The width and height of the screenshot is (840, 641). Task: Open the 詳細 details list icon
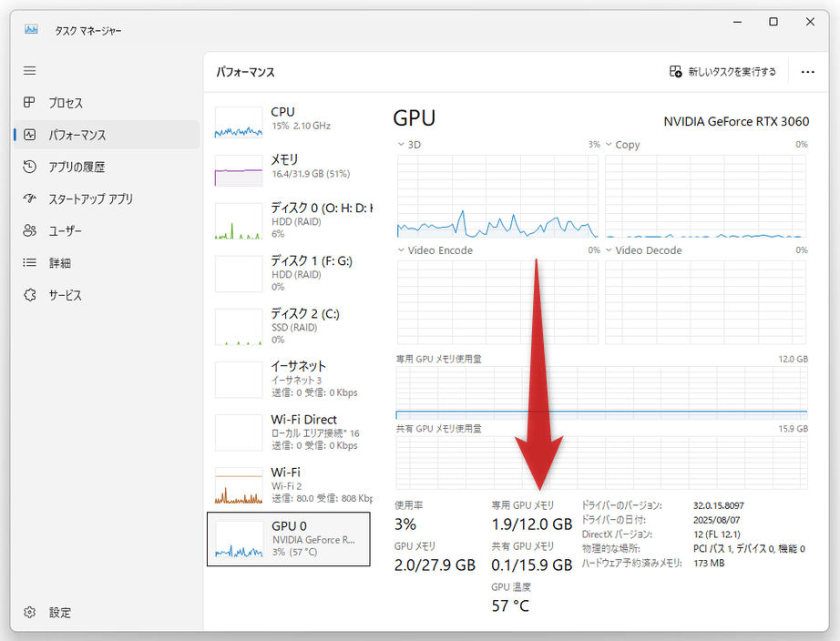(x=29, y=263)
